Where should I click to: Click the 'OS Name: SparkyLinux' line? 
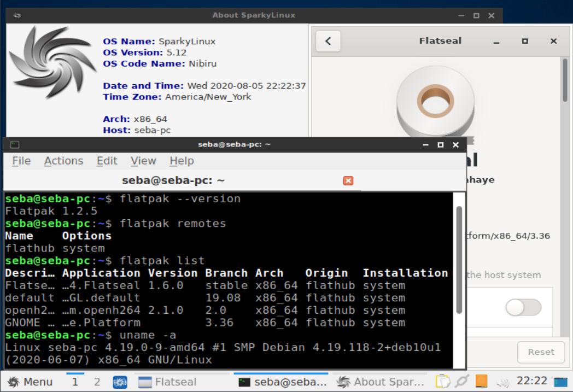click(x=159, y=42)
